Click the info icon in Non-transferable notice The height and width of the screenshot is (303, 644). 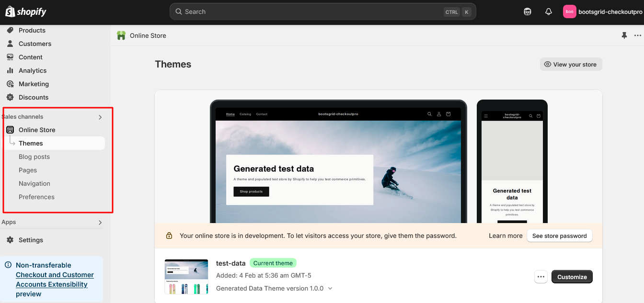[8, 265]
